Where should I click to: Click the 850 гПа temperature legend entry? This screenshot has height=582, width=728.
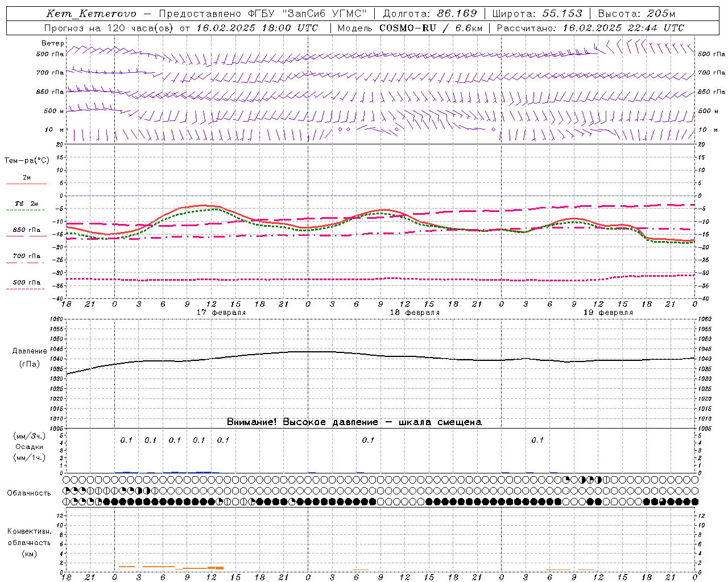[x=27, y=230]
